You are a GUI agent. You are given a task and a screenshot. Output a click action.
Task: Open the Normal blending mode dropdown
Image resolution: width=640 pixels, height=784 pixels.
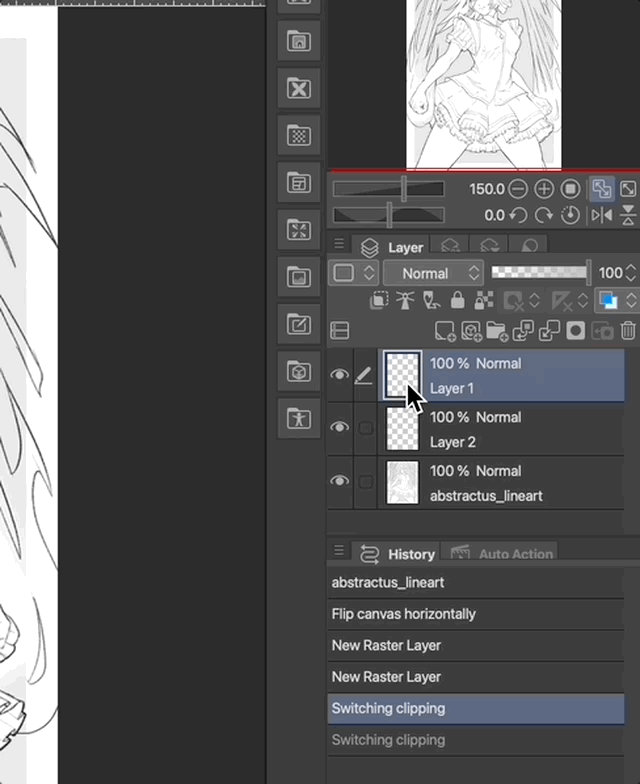point(434,273)
